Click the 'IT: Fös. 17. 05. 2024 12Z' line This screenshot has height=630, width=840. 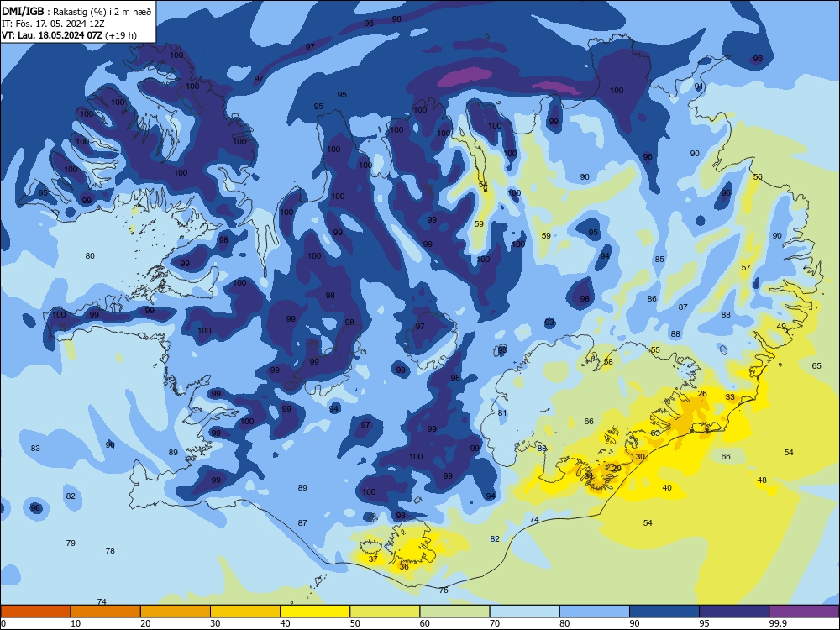(x=52, y=24)
